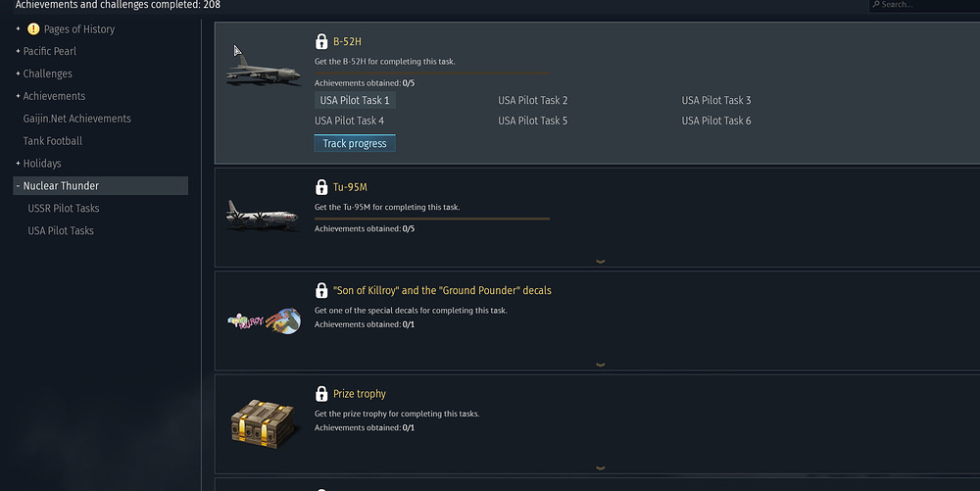
Task: Select USA Pilot Task 1
Action: tap(355, 101)
